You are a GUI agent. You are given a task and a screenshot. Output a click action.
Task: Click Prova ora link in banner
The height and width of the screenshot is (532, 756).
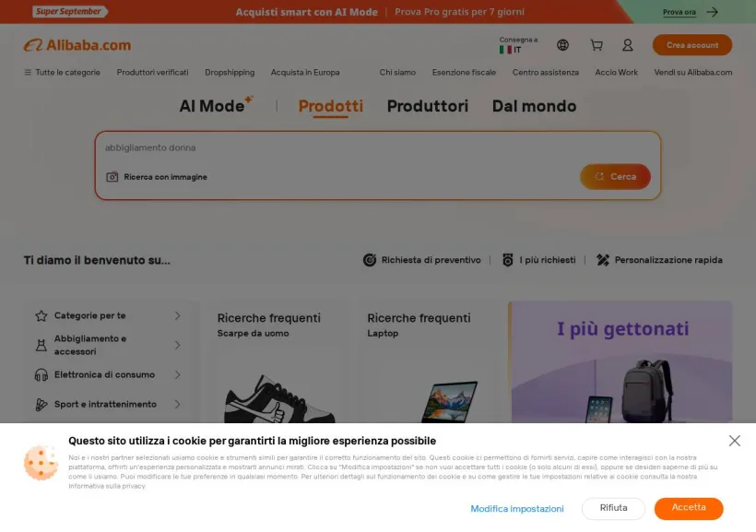tap(679, 12)
